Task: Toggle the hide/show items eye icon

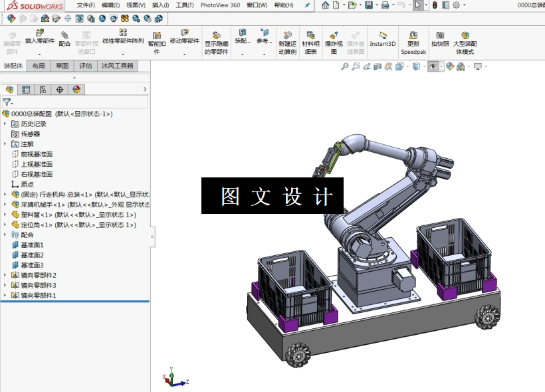Action: [x=433, y=66]
